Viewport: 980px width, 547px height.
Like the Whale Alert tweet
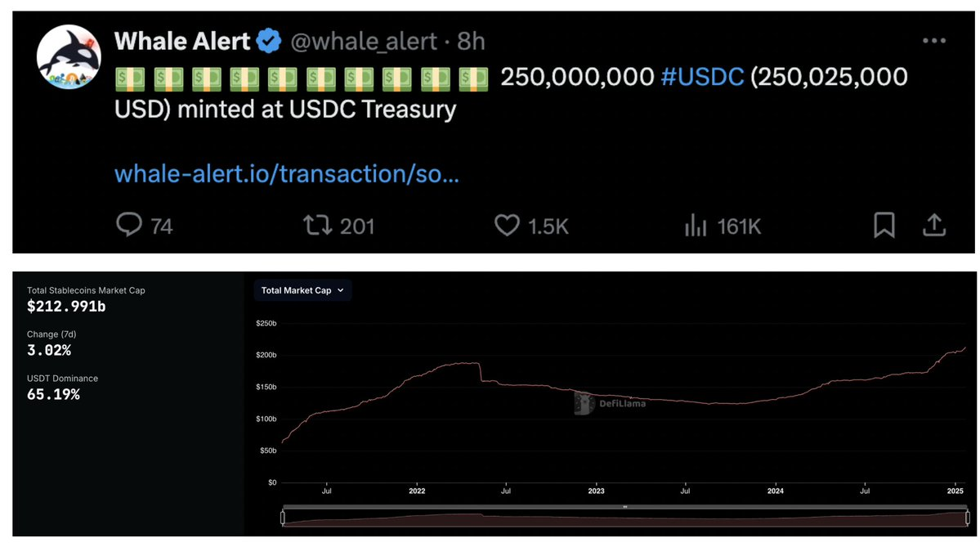(x=507, y=225)
